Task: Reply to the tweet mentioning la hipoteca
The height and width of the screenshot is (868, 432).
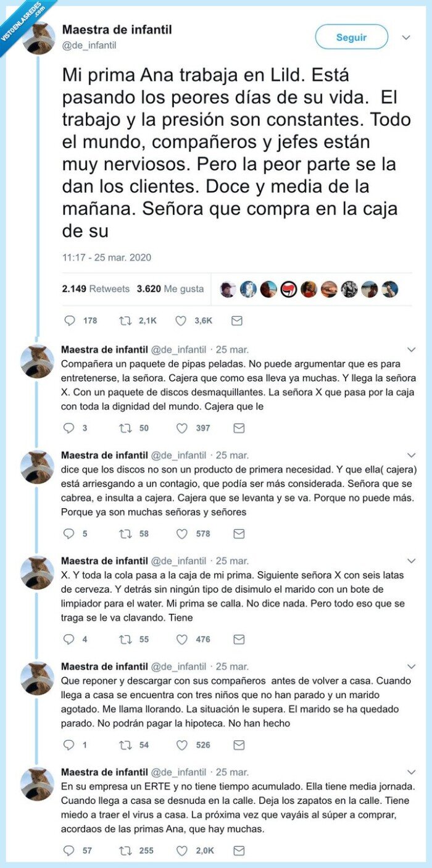Action: tap(70, 745)
